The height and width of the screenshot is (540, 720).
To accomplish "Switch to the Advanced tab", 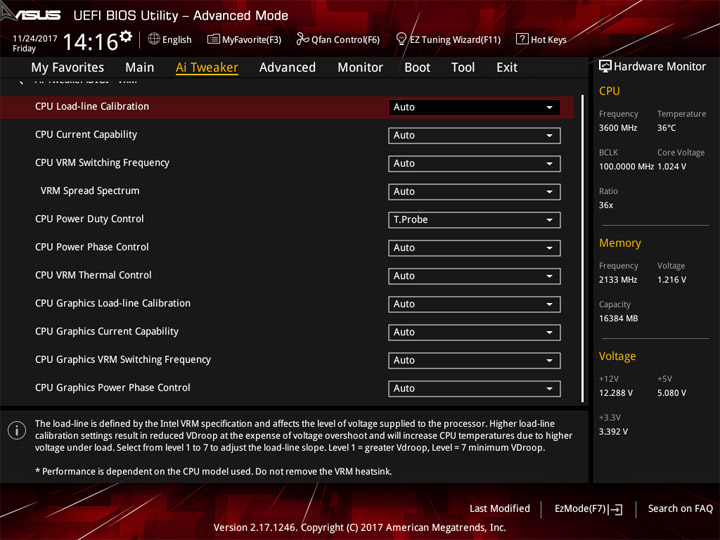I will tap(287, 68).
